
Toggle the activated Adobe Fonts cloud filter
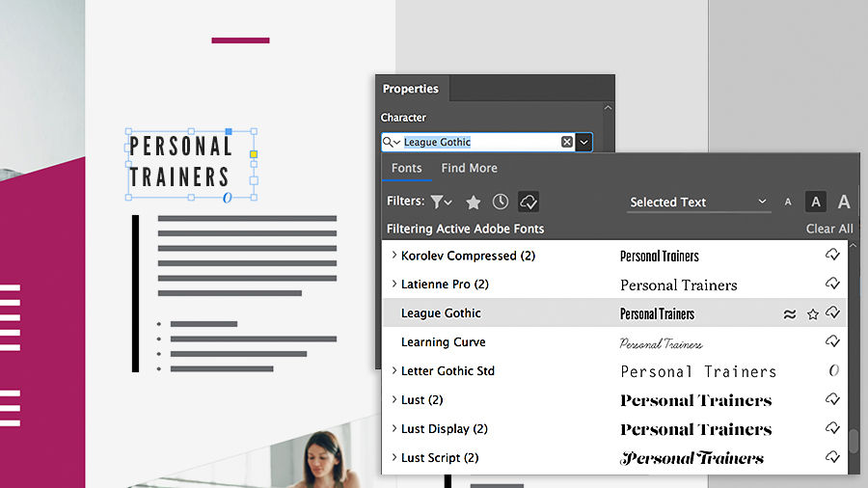(529, 202)
